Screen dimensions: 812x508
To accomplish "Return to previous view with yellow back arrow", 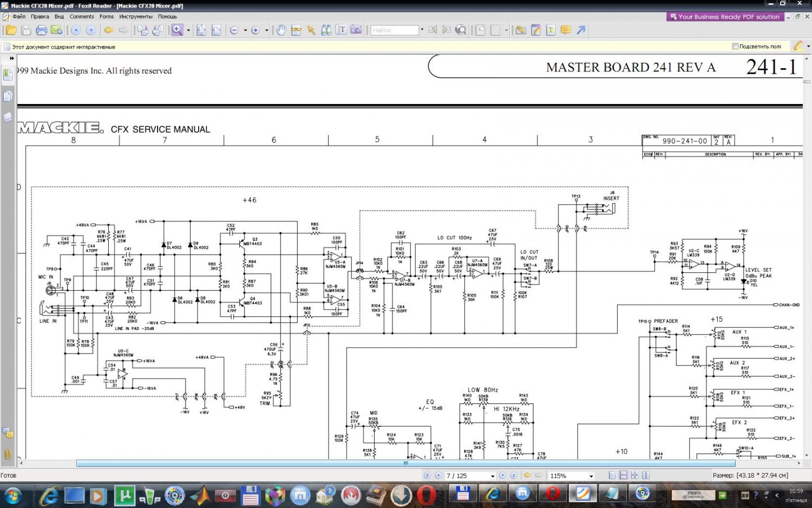I will pyautogui.click(x=108, y=30).
